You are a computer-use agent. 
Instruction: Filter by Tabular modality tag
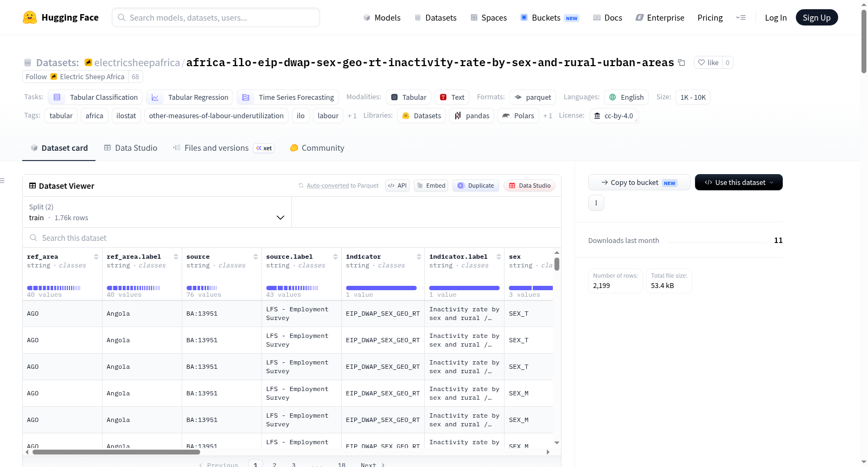pos(409,97)
